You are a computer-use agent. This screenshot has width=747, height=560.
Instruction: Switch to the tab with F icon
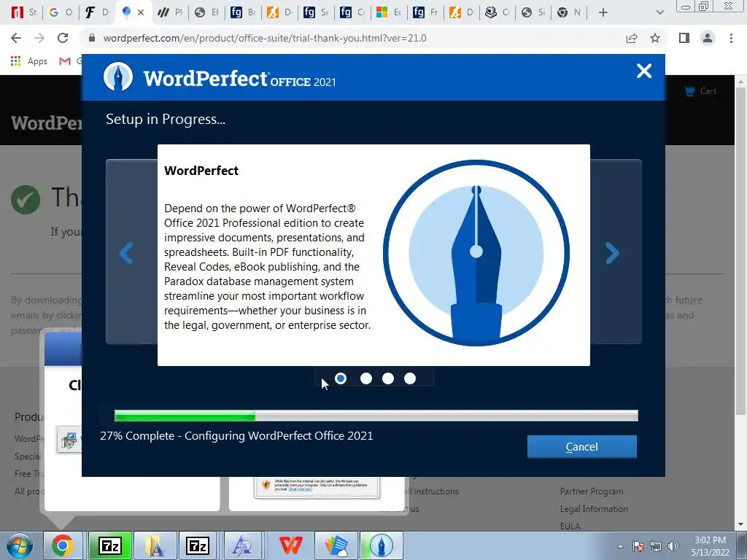pos(97,12)
